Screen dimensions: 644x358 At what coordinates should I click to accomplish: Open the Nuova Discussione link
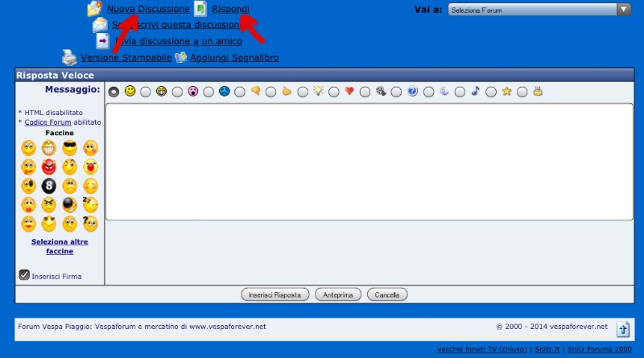click(148, 9)
